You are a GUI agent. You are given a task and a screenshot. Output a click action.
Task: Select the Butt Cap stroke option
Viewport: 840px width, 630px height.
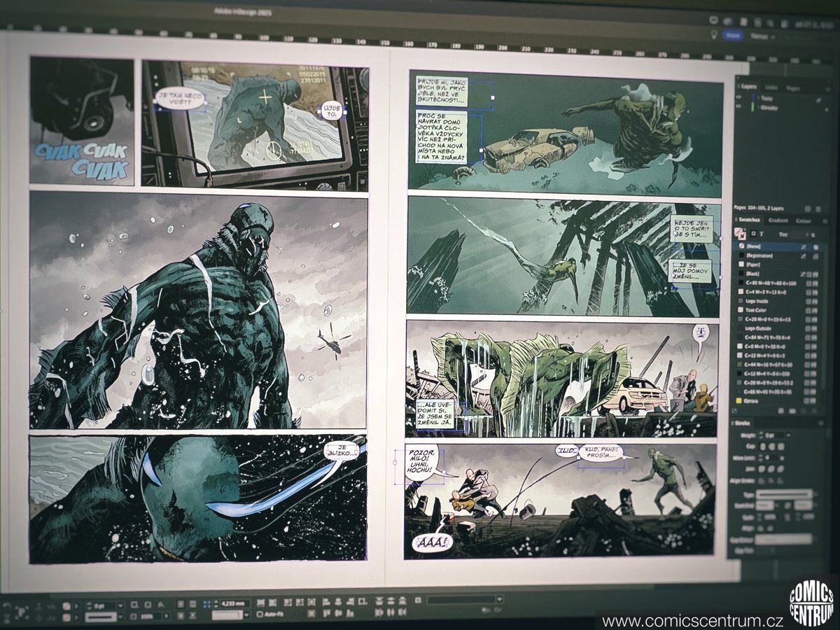[763, 447]
